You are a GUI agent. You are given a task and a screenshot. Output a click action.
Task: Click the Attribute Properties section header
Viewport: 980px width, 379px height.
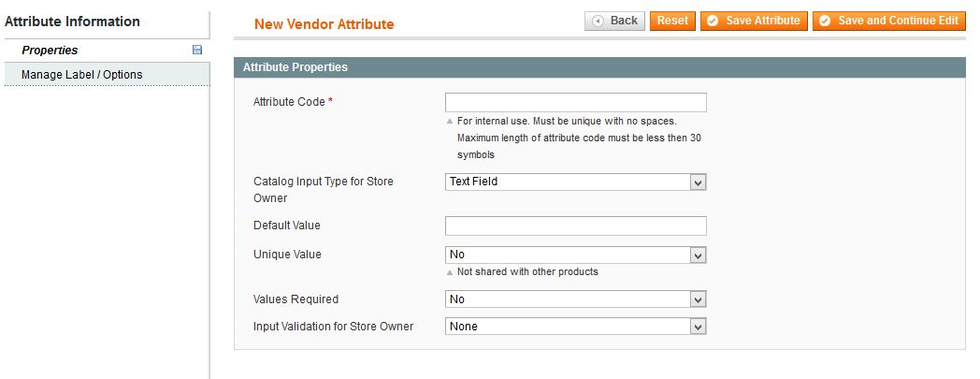pyautogui.click(x=295, y=67)
